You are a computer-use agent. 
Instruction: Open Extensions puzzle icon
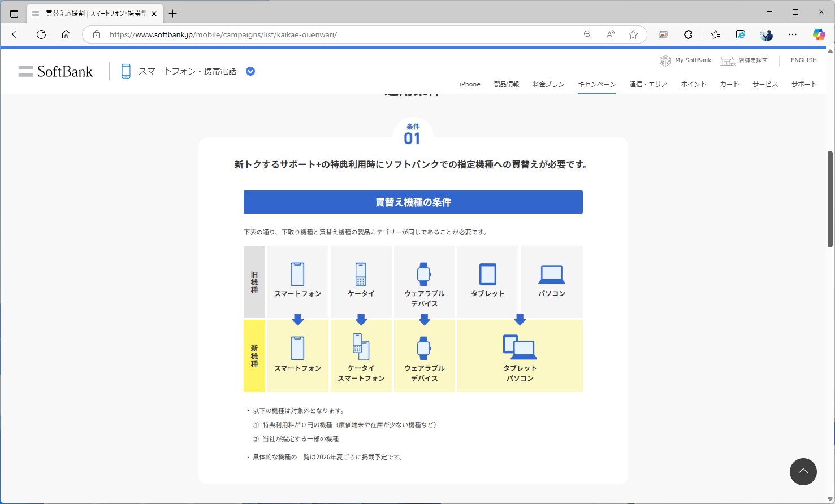click(x=688, y=34)
